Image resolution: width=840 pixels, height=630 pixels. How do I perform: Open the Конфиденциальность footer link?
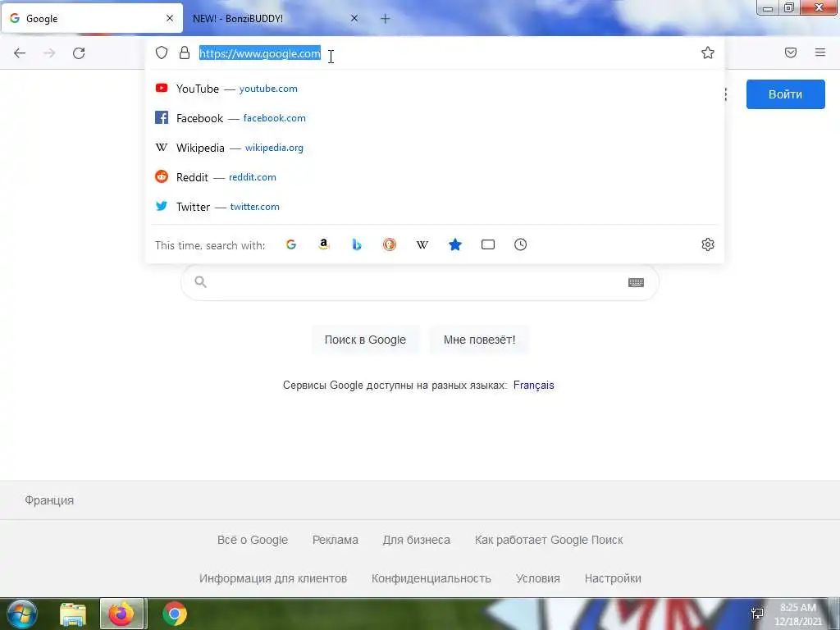(431, 578)
